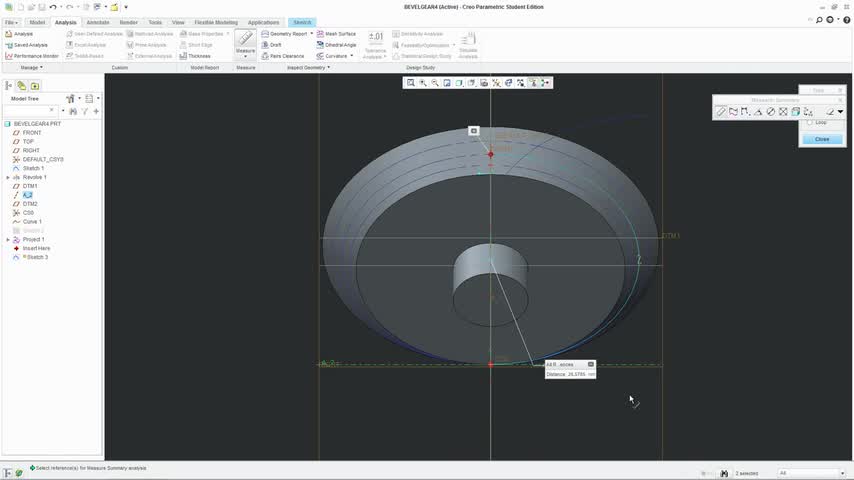Screen dimensions: 854x480
Task: Click the Zoom Out icon in graphics toolbar
Action: click(x=435, y=83)
